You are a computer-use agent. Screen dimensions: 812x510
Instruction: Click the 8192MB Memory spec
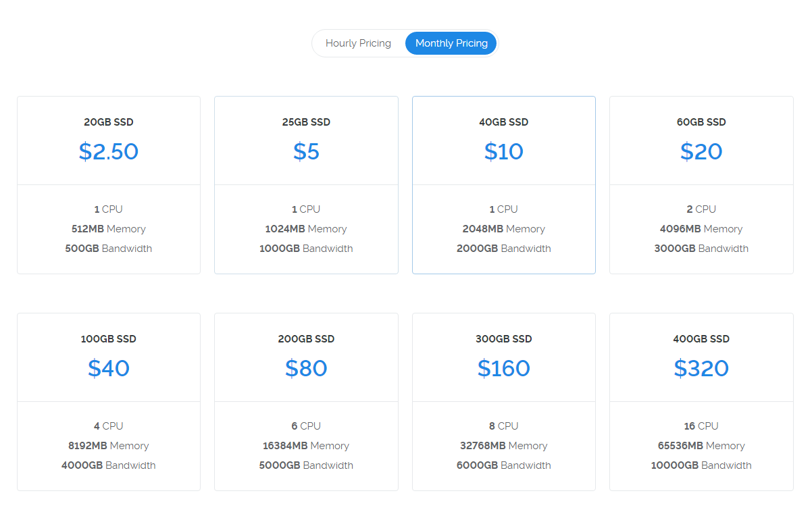pyautogui.click(x=109, y=446)
